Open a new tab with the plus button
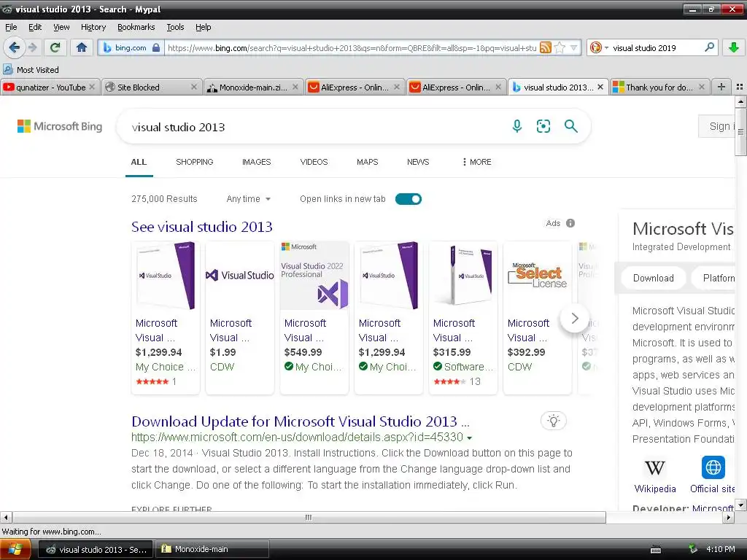 coord(721,87)
